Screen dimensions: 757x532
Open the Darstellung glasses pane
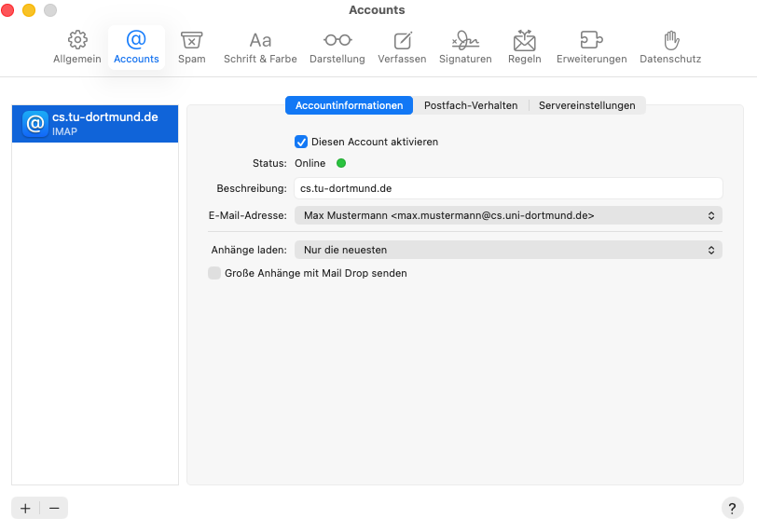337,48
